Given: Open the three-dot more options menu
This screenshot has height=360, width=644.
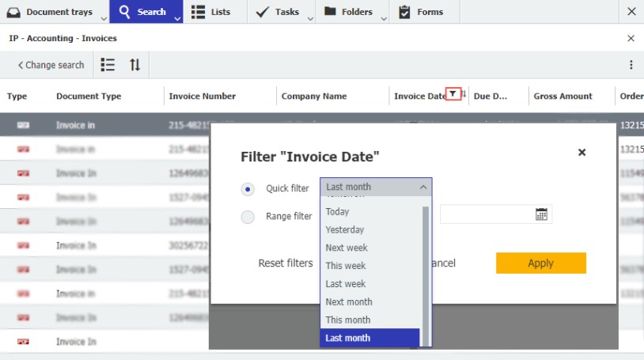Looking at the screenshot, I should [x=631, y=65].
